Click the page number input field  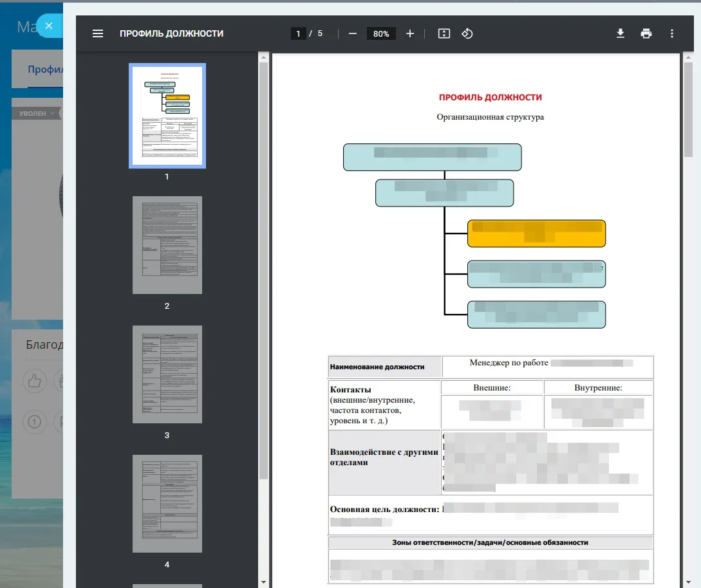(x=298, y=33)
